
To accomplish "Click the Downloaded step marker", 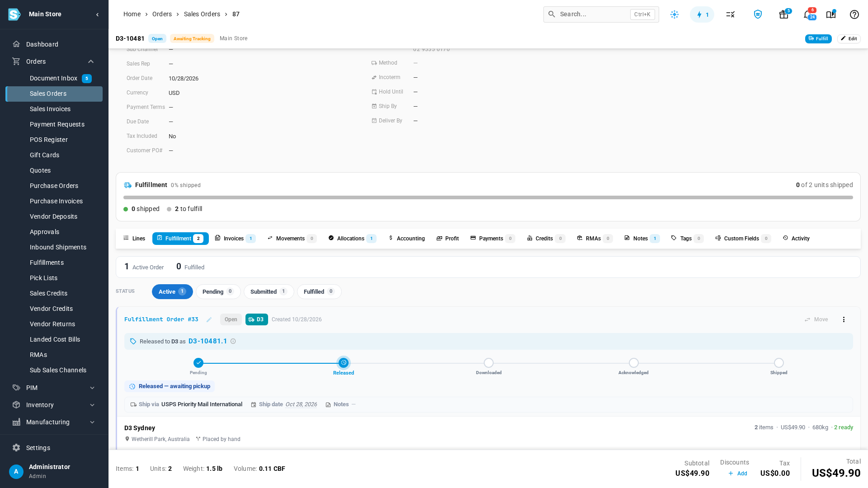I will 489,363.
